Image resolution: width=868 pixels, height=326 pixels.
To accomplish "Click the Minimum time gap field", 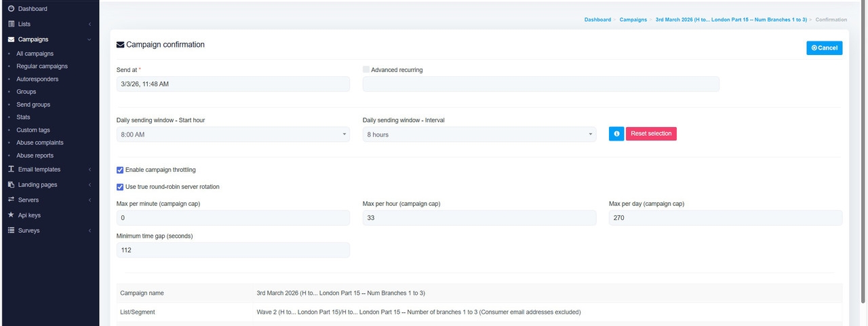I will click(233, 250).
